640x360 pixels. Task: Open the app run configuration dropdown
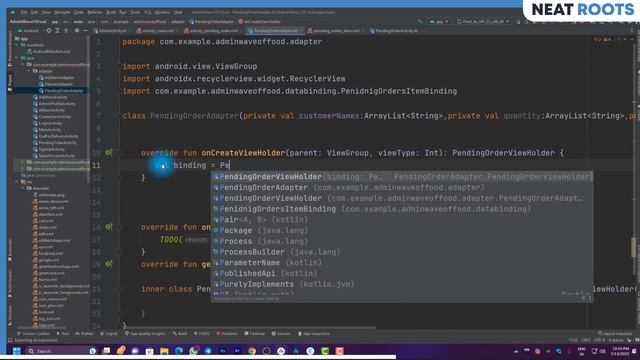pyautogui.click(x=439, y=21)
